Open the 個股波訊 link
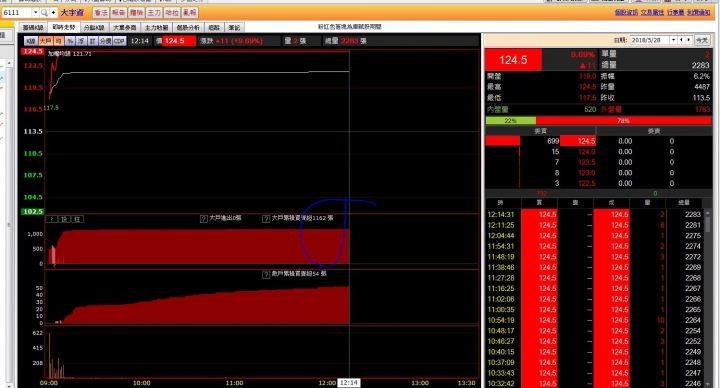 pyautogui.click(x=626, y=12)
